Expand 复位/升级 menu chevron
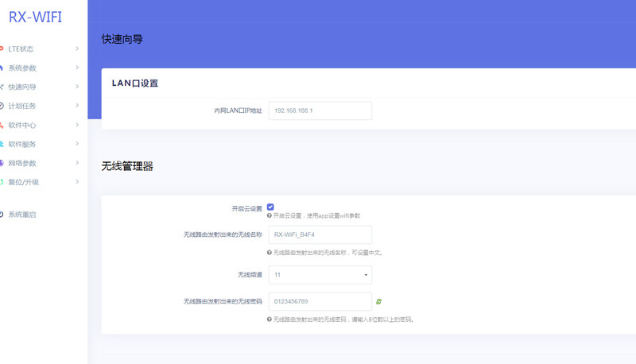 [77, 182]
